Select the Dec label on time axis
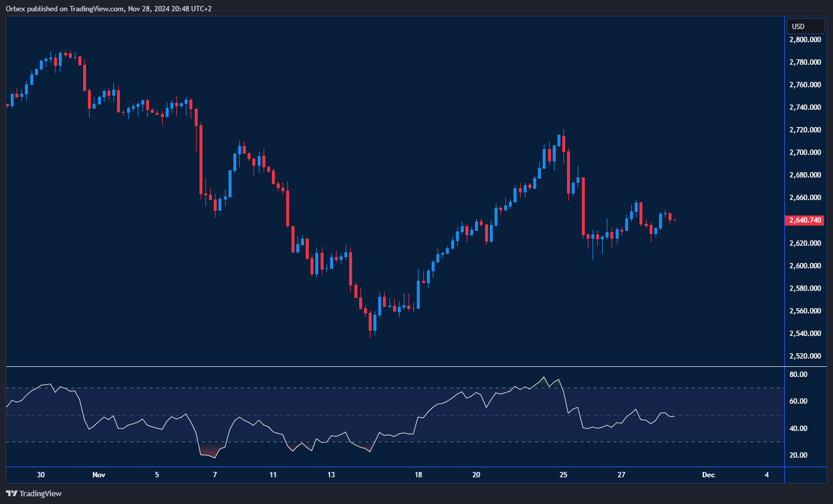This screenshot has width=833, height=504. click(x=708, y=475)
